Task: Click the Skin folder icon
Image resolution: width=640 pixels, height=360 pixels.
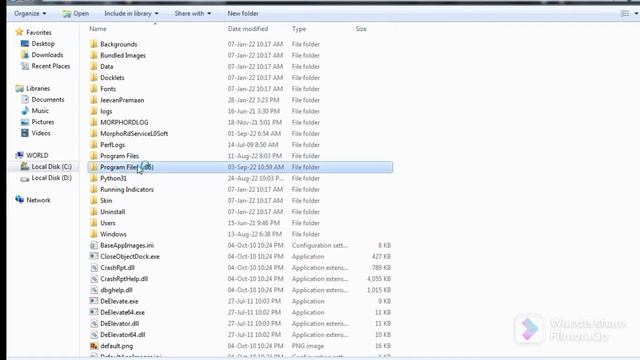Action: point(94,200)
